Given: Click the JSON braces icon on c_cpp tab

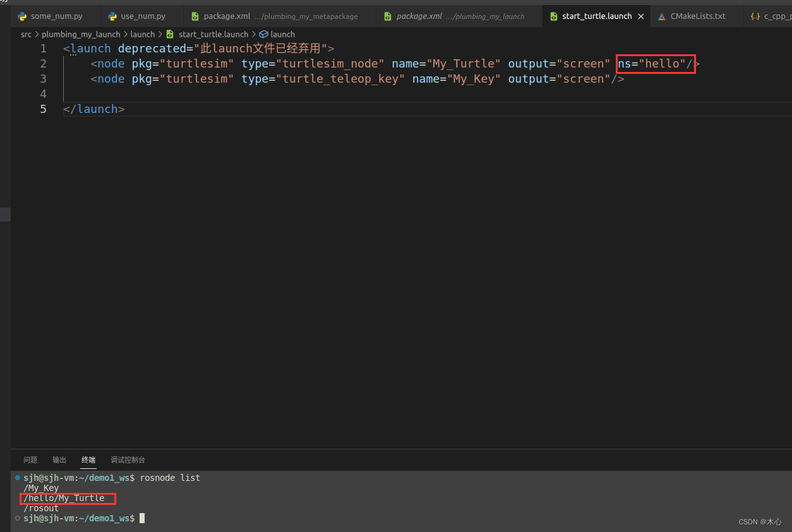Looking at the screenshot, I should pos(755,16).
